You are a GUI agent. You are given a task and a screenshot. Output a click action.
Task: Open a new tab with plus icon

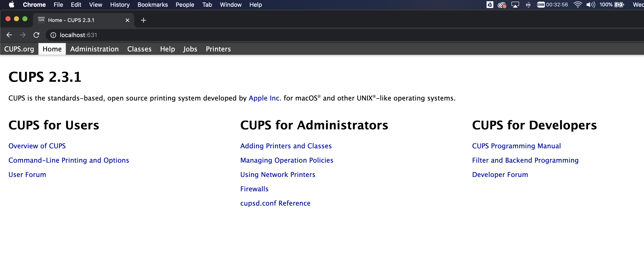click(x=143, y=20)
